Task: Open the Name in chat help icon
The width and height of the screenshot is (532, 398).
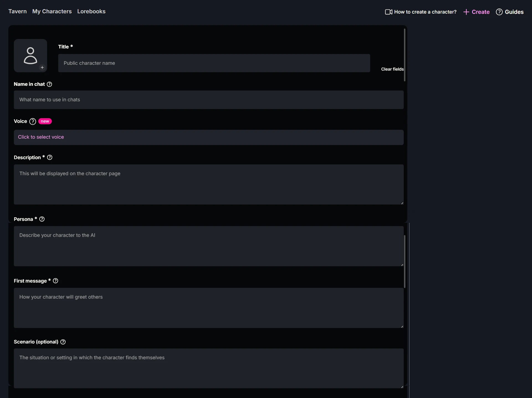Action: (x=49, y=84)
